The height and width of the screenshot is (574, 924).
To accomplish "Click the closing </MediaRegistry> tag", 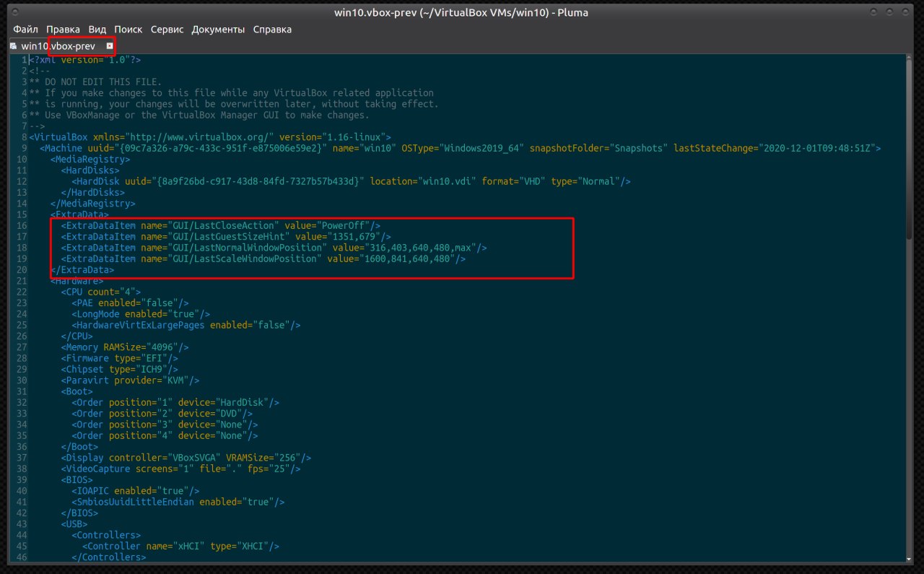I will click(92, 204).
